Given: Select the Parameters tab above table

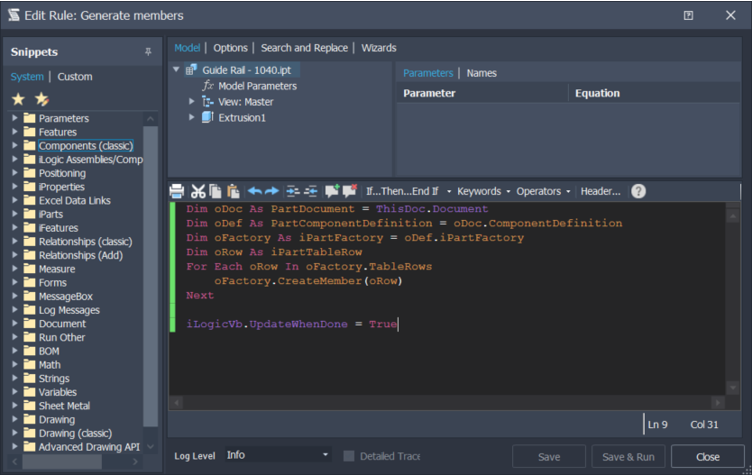Looking at the screenshot, I should coord(428,73).
